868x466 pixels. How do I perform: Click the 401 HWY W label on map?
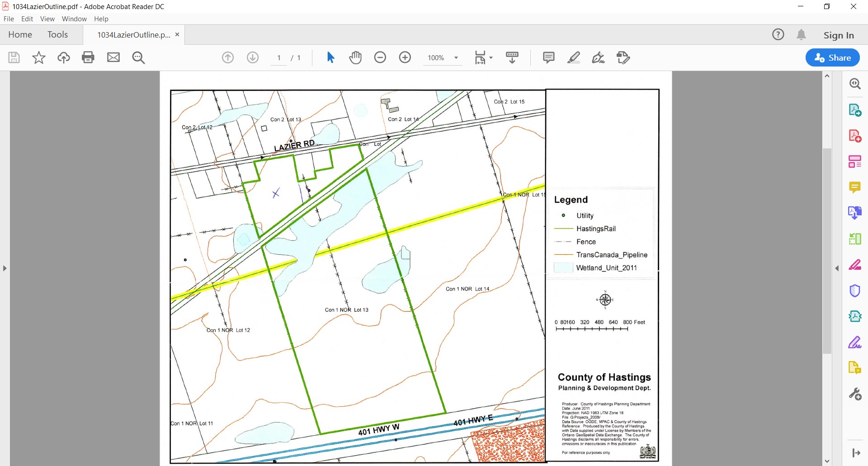(379, 429)
